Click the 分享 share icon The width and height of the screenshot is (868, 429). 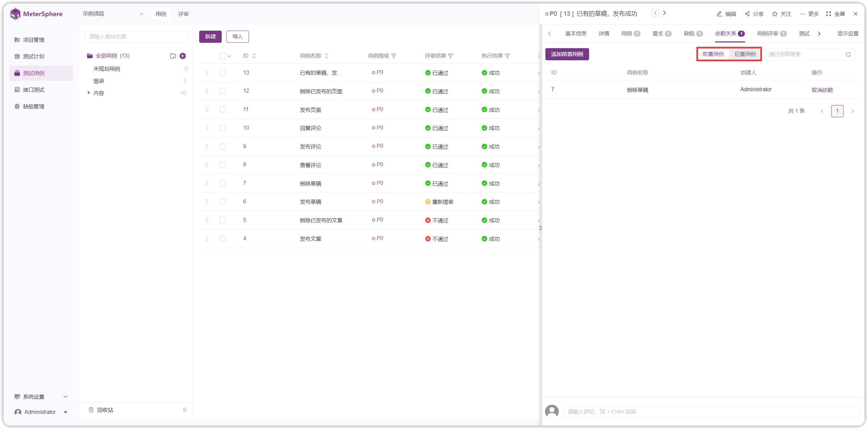pyautogui.click(x=747, y=14)
